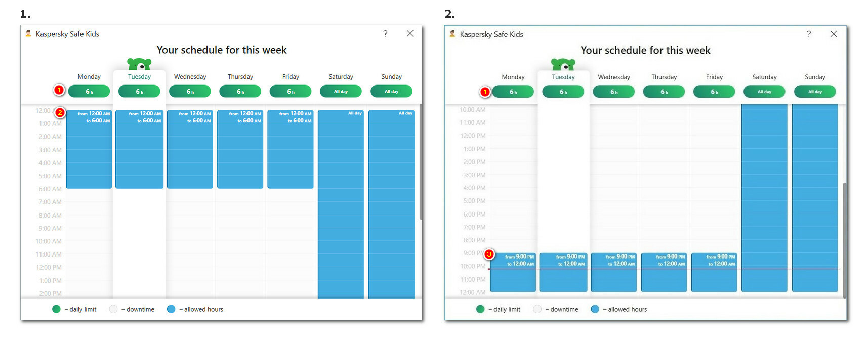
Task: Click Thursday's 6 h limit pill in the second window
Action: pyautogui.click(x=664, y=92)
